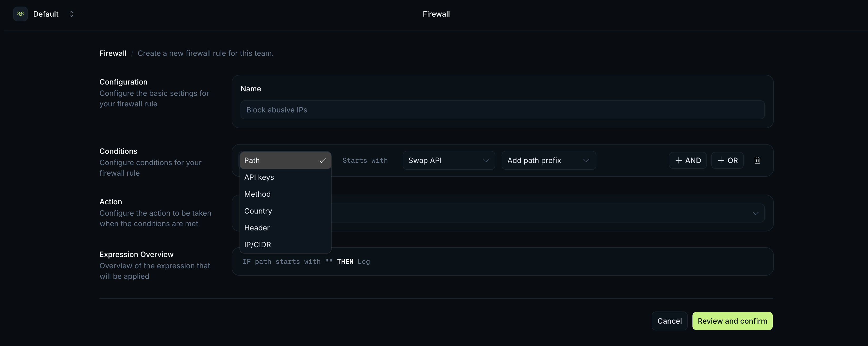
Task: Click the Default team name
Action: [46, 14]
